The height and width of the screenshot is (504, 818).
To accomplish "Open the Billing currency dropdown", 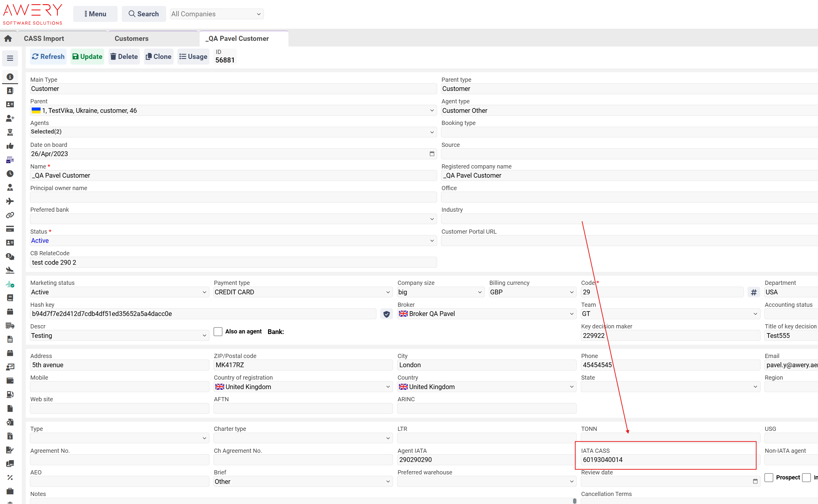I will coord(532,292).
